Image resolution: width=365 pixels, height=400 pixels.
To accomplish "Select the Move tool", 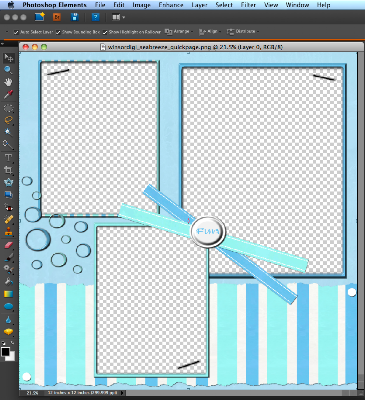I will pos(9,58).
